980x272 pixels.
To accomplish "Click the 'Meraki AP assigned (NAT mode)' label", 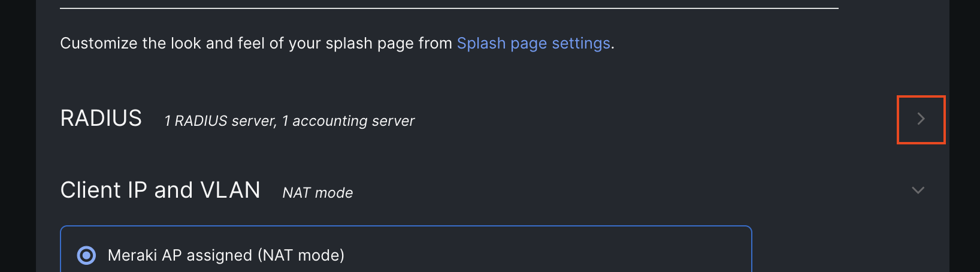I will tap(226, 255).
